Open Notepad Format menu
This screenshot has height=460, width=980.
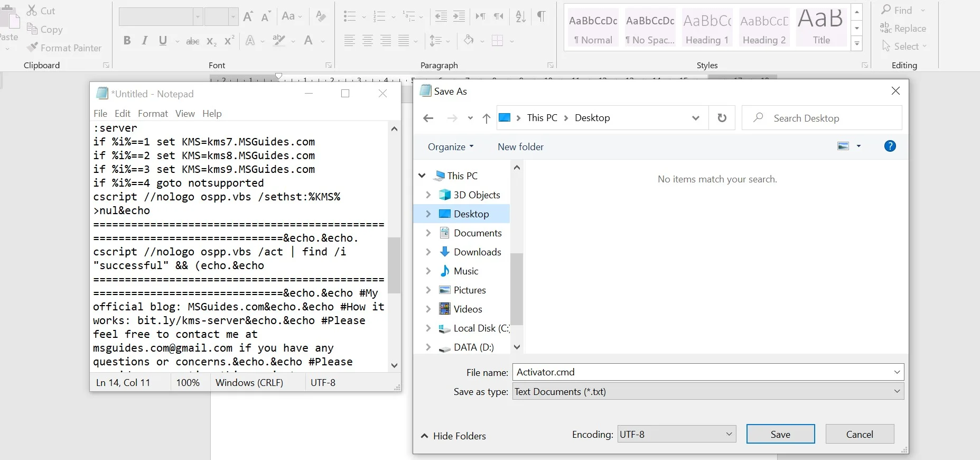pyautogui.click(x=153, y=114)
